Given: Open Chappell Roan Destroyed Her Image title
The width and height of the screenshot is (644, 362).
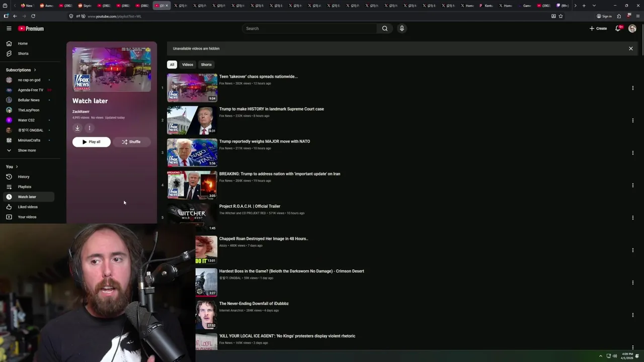Looking at the screenshot, I should tap(264, 239).
